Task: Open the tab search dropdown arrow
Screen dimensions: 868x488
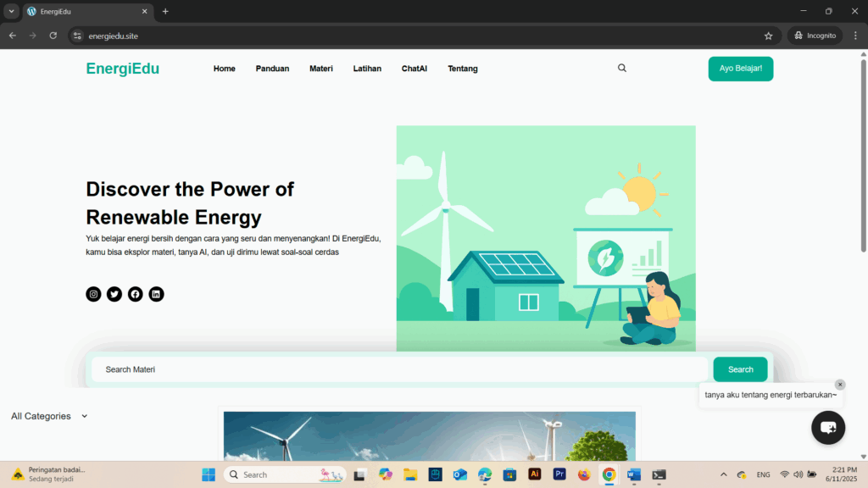Action: (11, 11)
